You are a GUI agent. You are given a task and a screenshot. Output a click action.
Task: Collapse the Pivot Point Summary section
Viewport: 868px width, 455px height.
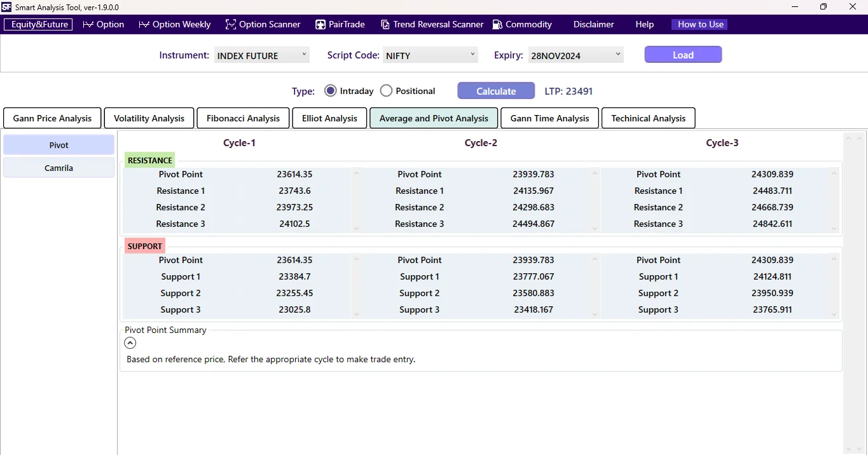point(130,343)
